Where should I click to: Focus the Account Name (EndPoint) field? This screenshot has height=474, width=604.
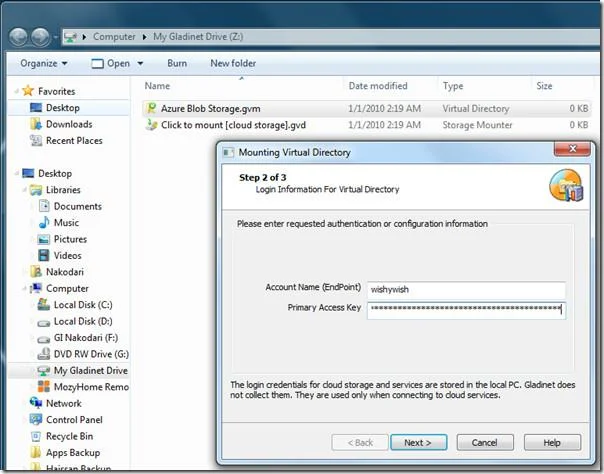click(x=466, y=290)
